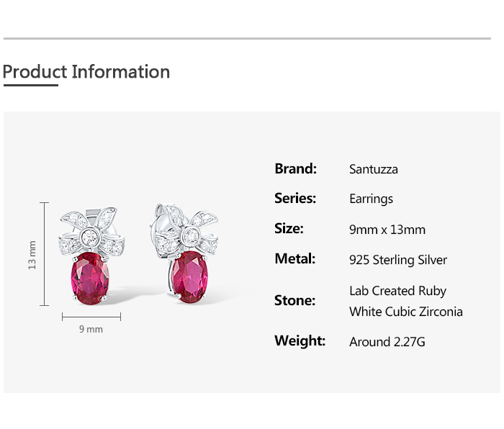The image size is (504, 429).
Task: Click the Size label
Action: 289,229
